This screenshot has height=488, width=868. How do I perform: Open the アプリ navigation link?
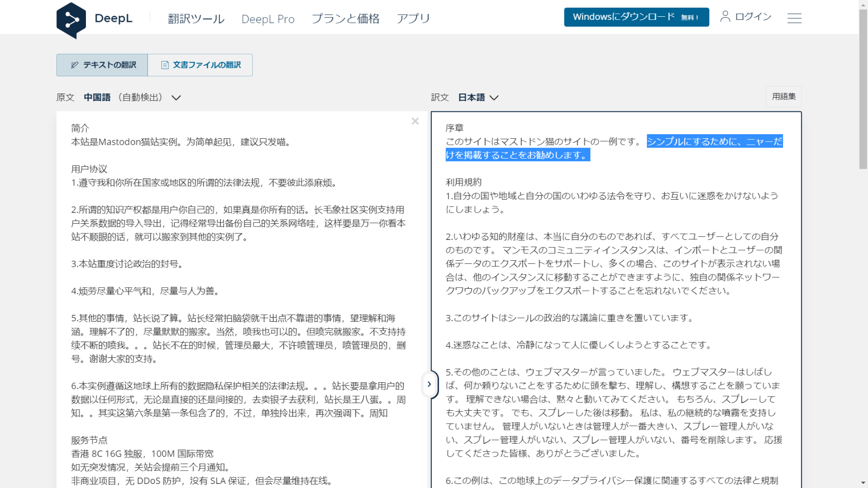413,19
